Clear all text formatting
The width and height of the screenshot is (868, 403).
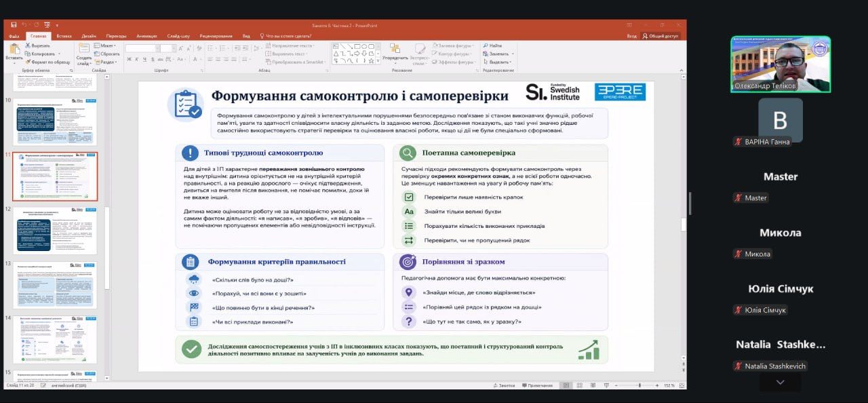[x=198, y=48]
